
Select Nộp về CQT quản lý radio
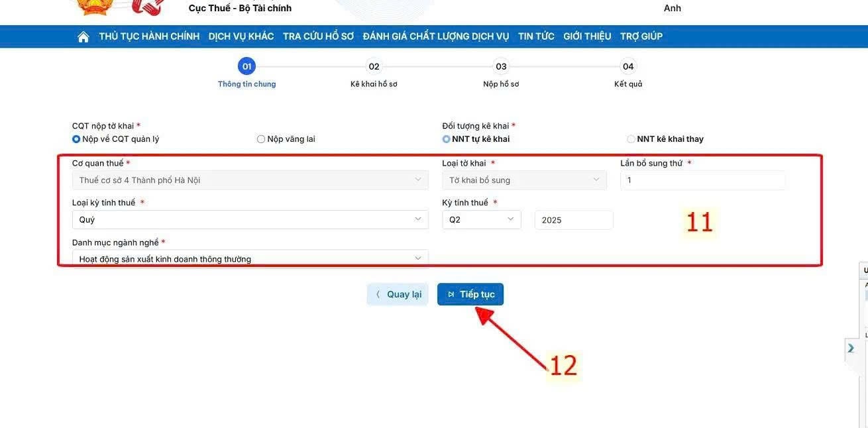(76, 139)
